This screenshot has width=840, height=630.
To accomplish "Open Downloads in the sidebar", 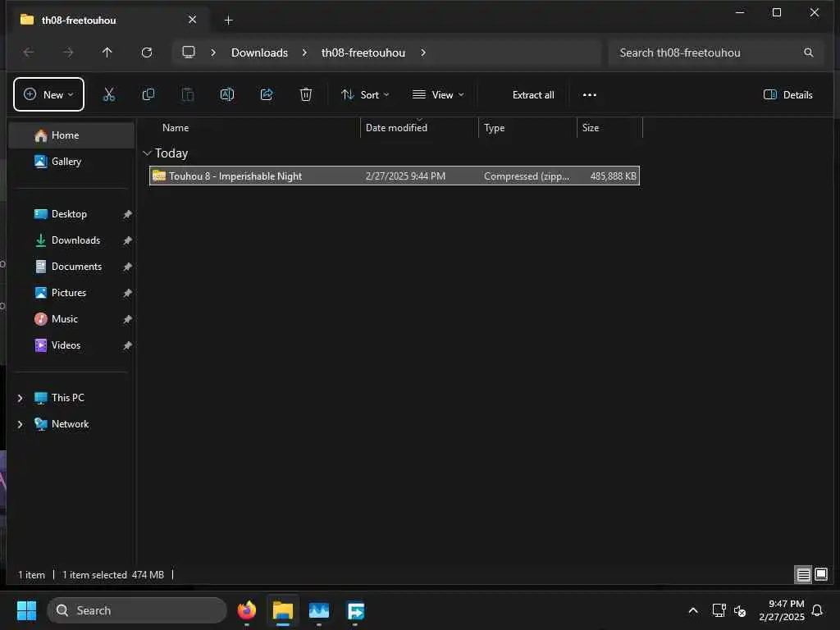I will (71, 240).
